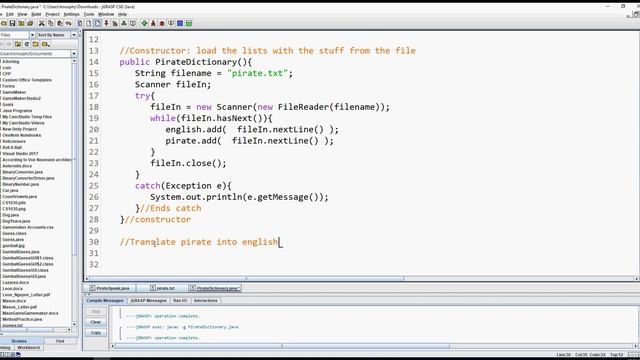
Task: Select Visual Studio 2017 folder in the file list
Action: (20, 153)
